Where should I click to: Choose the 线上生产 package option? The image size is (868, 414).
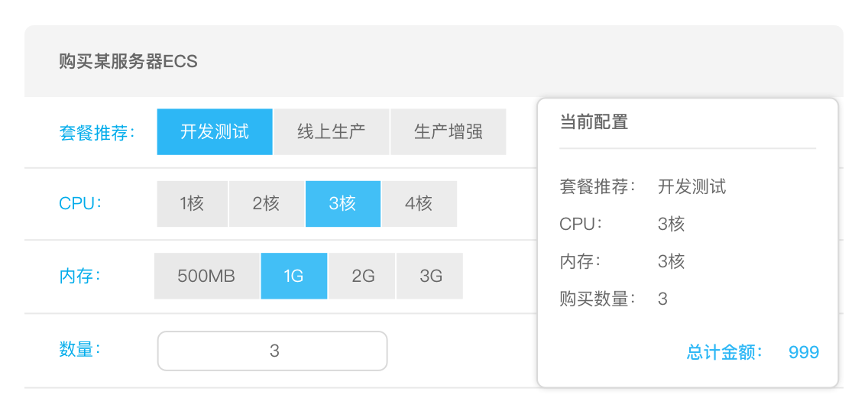[x=332, y=131]
